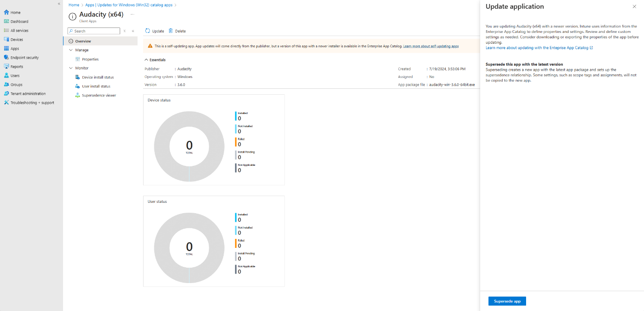
Task: Open Groups in the sidebar
Action: (16, 85)
